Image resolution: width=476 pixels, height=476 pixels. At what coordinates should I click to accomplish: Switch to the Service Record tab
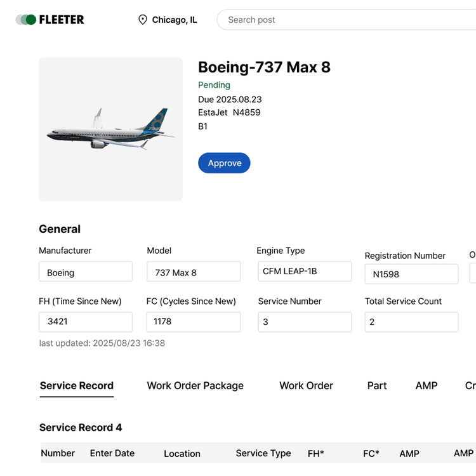[76, 385]
